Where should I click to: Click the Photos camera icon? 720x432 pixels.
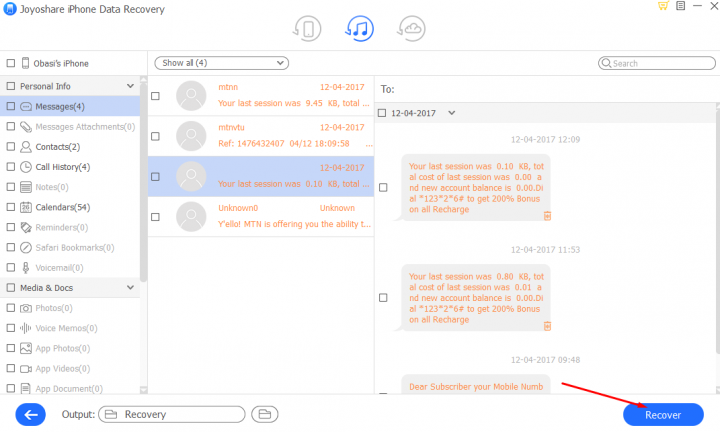[26, 308]
